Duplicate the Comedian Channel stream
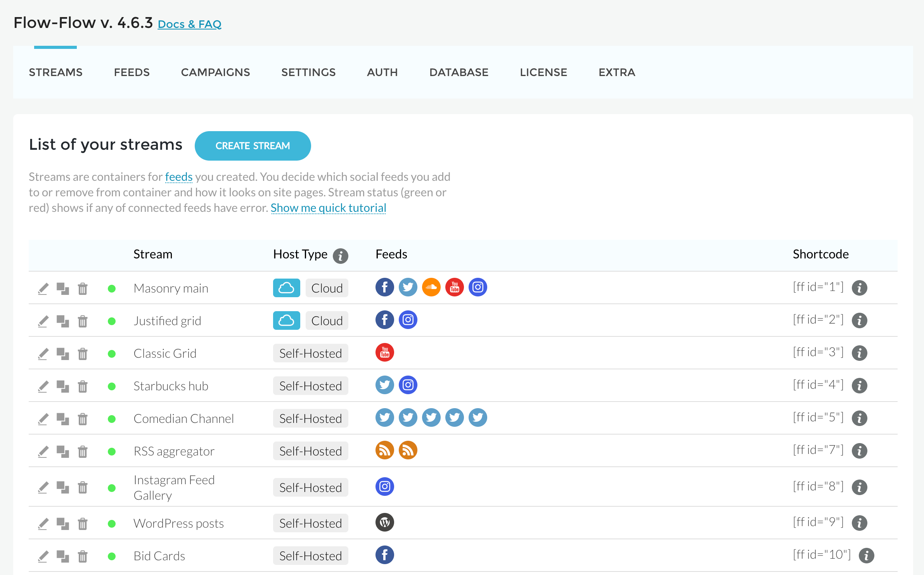This screenshot has height=575, width=924. coord(62,419)
